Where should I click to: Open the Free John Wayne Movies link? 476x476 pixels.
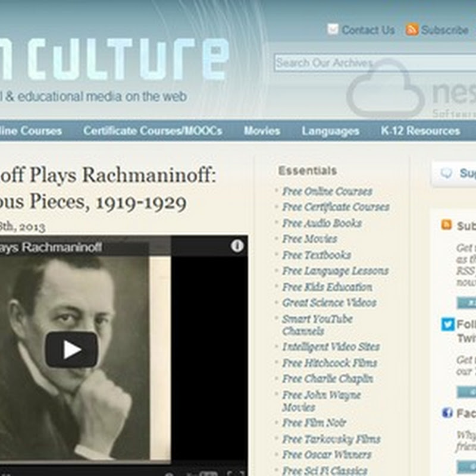click(321, 401)
